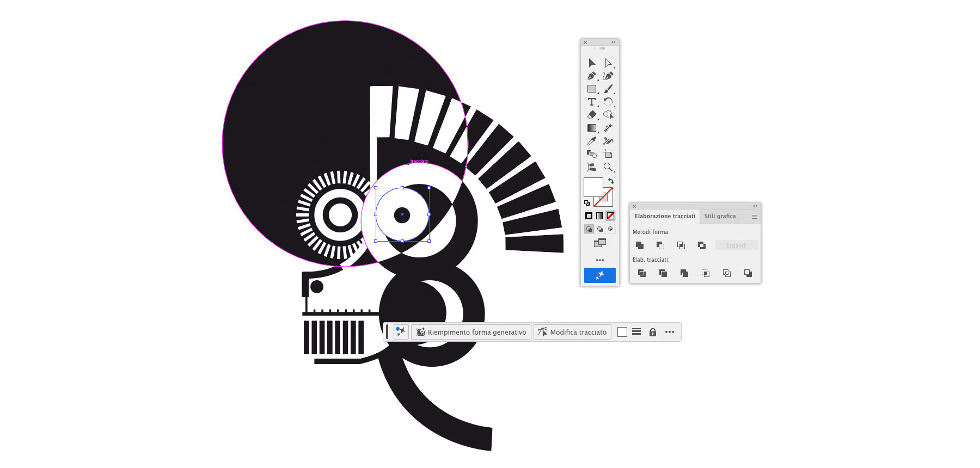Click the white Fill color box
This screenshot has height=468, width=980.
(x=593, y=187)
